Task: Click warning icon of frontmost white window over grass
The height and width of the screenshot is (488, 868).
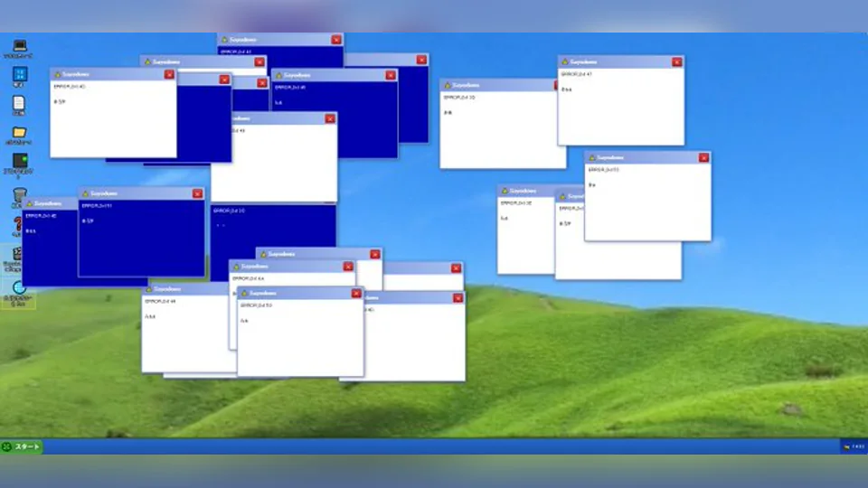Action: 244,293
